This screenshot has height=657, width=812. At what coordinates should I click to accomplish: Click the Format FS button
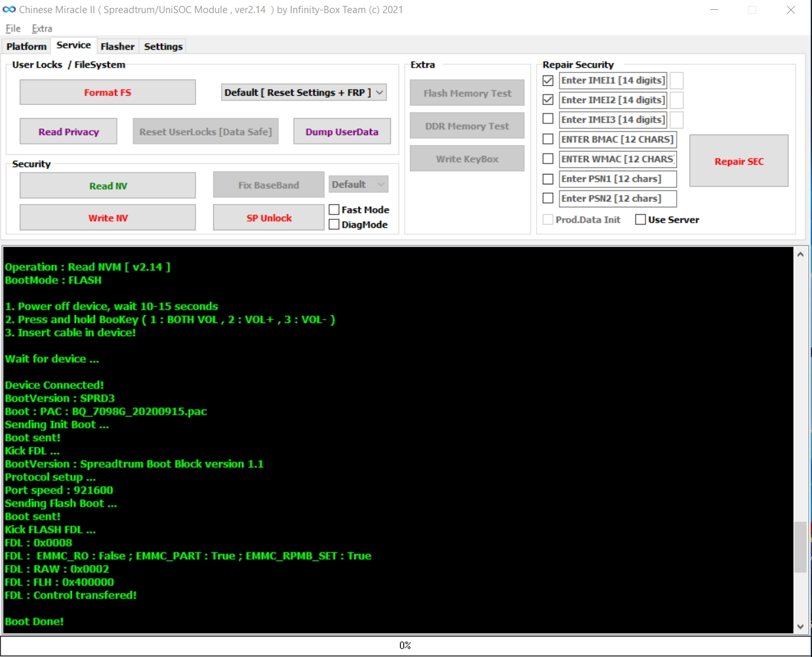coord(108,93)
